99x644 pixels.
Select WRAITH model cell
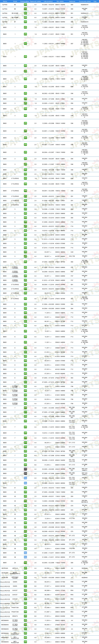[x=15, y=616]
